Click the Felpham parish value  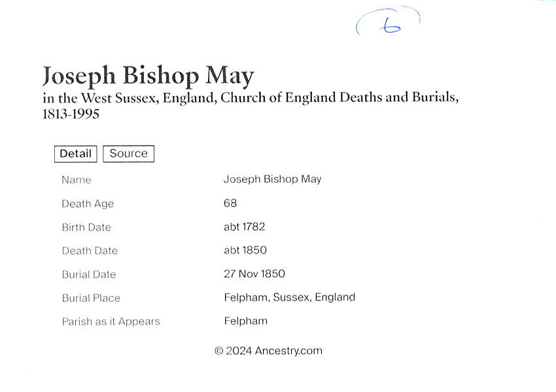tap(245, 321)
